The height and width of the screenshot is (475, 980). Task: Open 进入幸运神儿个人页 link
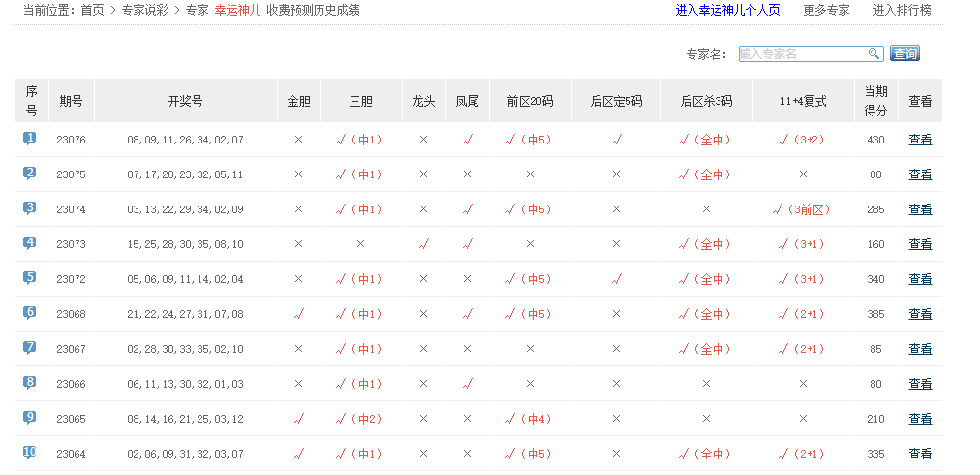pyautogui.click(x=727, y=10)
